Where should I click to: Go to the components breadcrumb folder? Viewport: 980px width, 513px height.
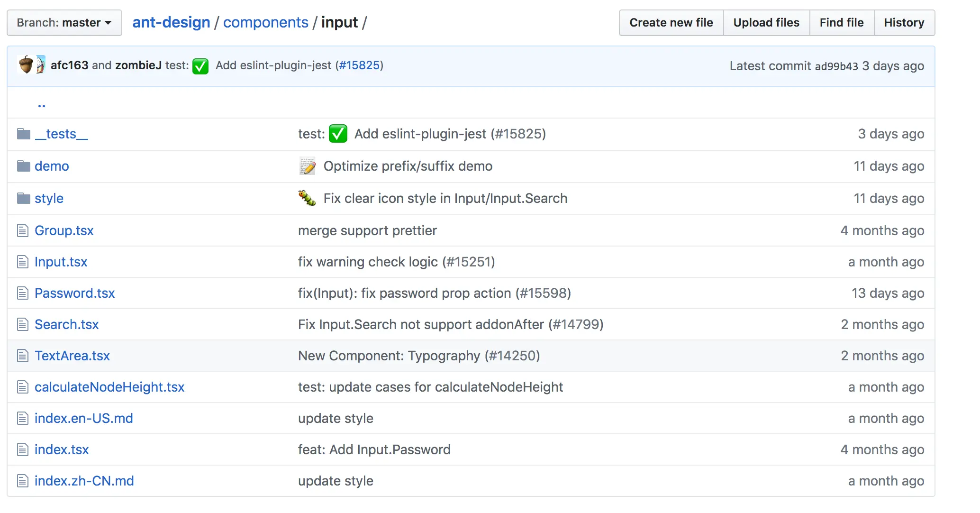[265, 22]
